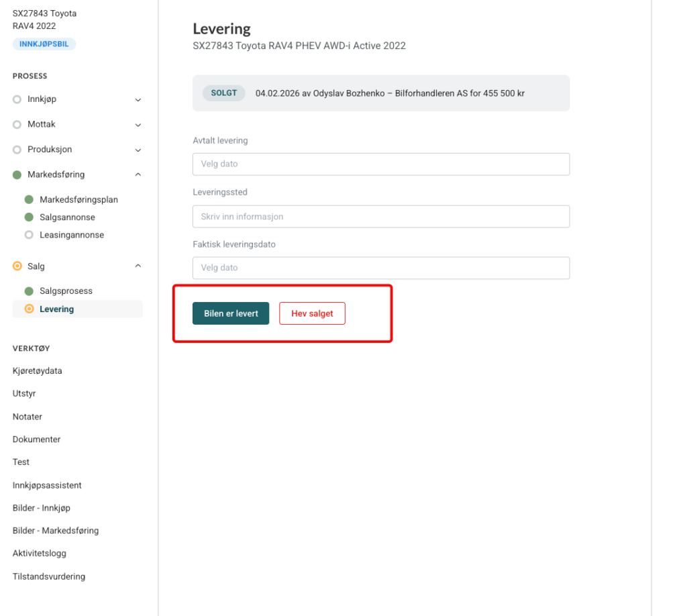Collapse the Markedsføring section chevron
Image resolution: width=687 pixels, height=616 pixels.
pos(138,174)
